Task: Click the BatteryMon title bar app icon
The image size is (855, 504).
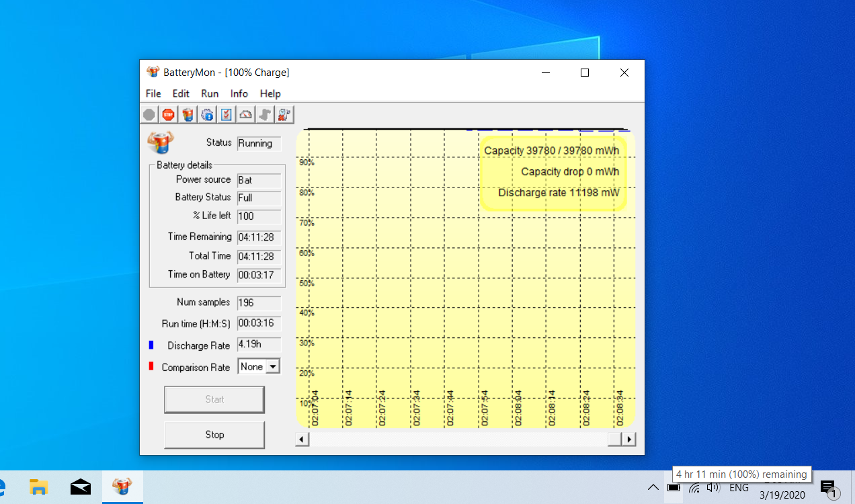Action: point(153,72)
